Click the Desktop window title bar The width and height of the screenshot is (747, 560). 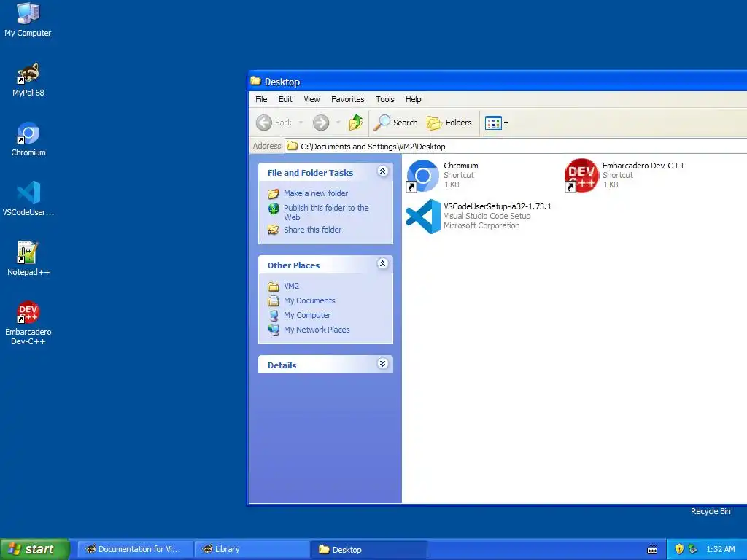point(498,82)
